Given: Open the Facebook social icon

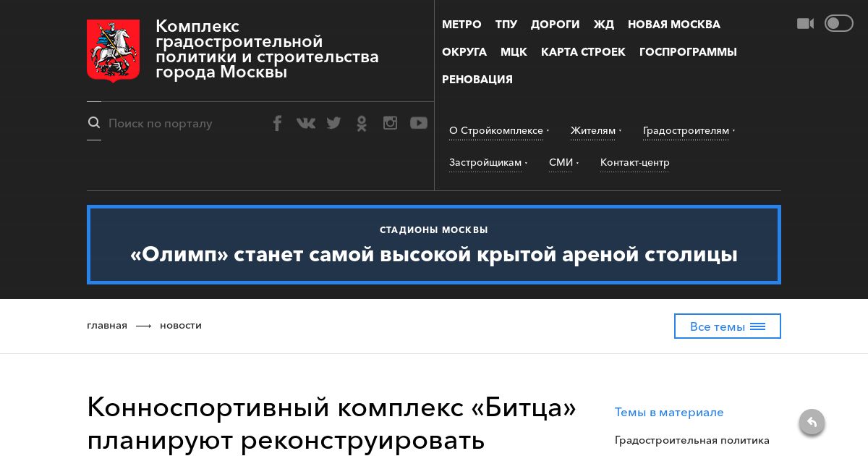Looking at the screenshot, I should (277, 123).
